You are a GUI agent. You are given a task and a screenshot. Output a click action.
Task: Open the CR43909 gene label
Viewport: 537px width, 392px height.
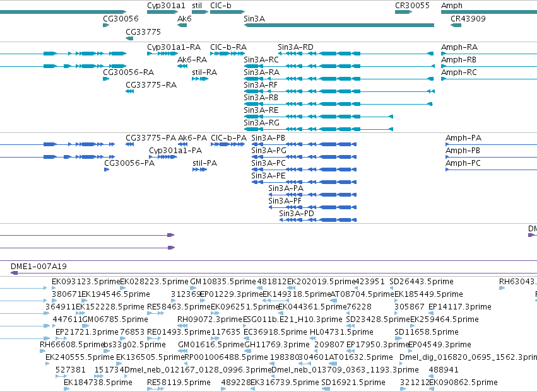(x=468, y=18)
